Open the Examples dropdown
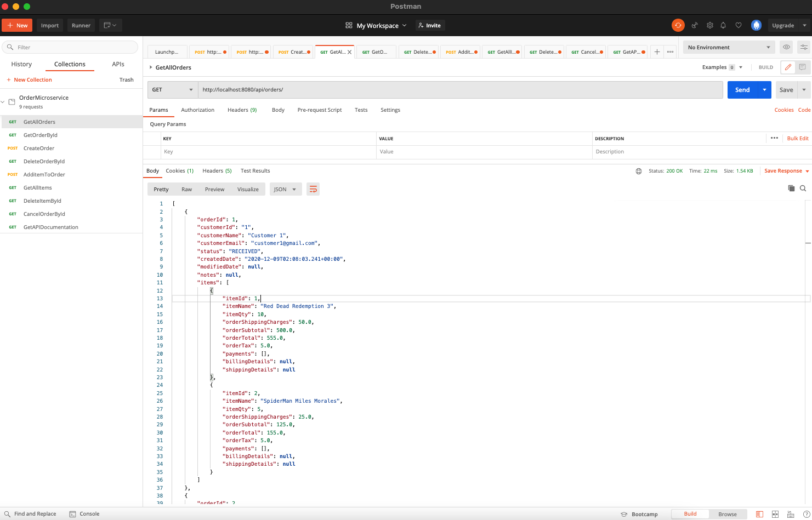Viewport: 812px width, 520px height. [x=722, y=67]
